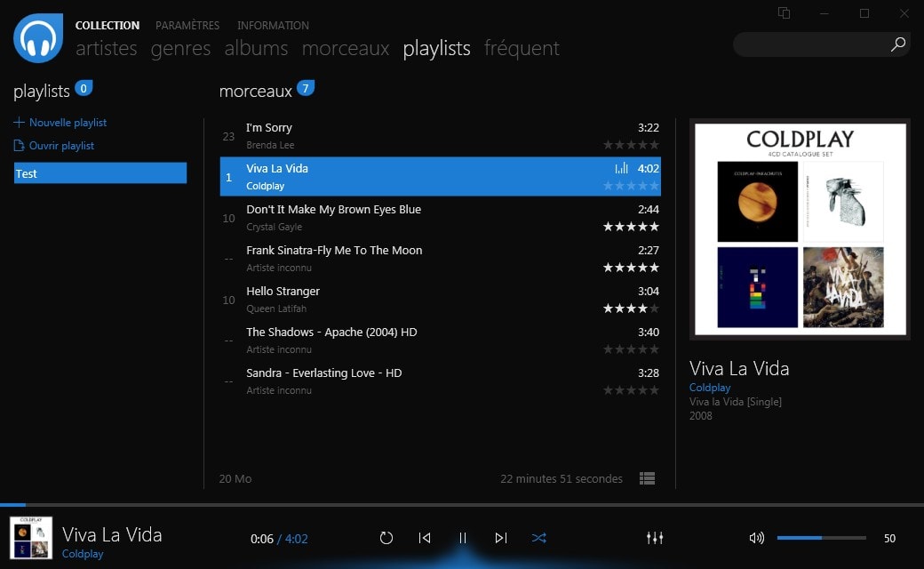This screenshot has width=924, height=569.
Task: Select Frank Sinatra-Fly Me To The Moon
Action: [x=440, y=258]
